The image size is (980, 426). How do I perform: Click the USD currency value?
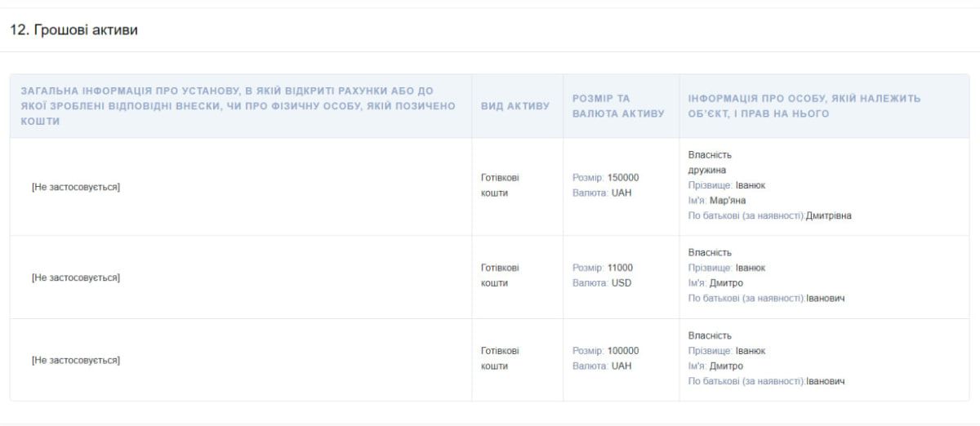tap(621, 283)
